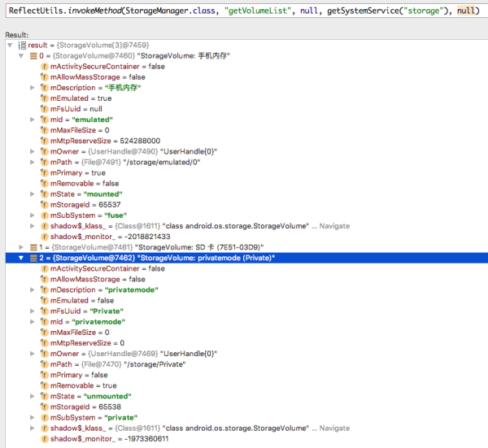Click Navigate link on last shadow$_klass_ row
The height and width of the screenshot is (448, 488).
pyautogui.click(x=334, y=428)
